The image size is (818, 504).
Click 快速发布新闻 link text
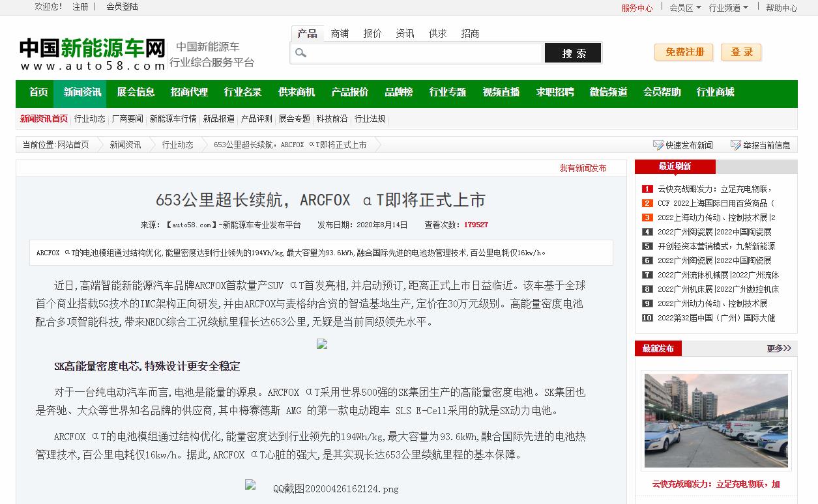pyautogui.click(x=690, y=145)
